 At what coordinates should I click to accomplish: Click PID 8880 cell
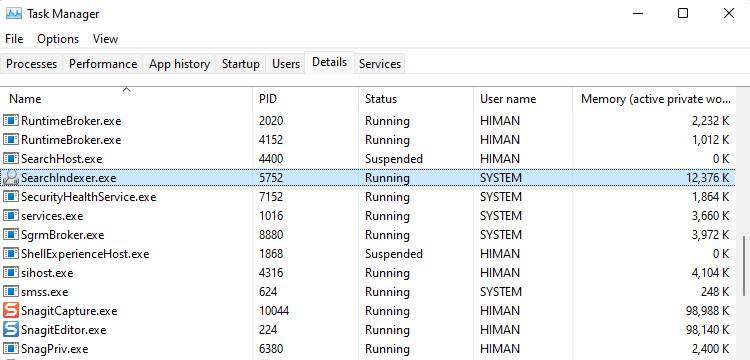coord(271,235)
